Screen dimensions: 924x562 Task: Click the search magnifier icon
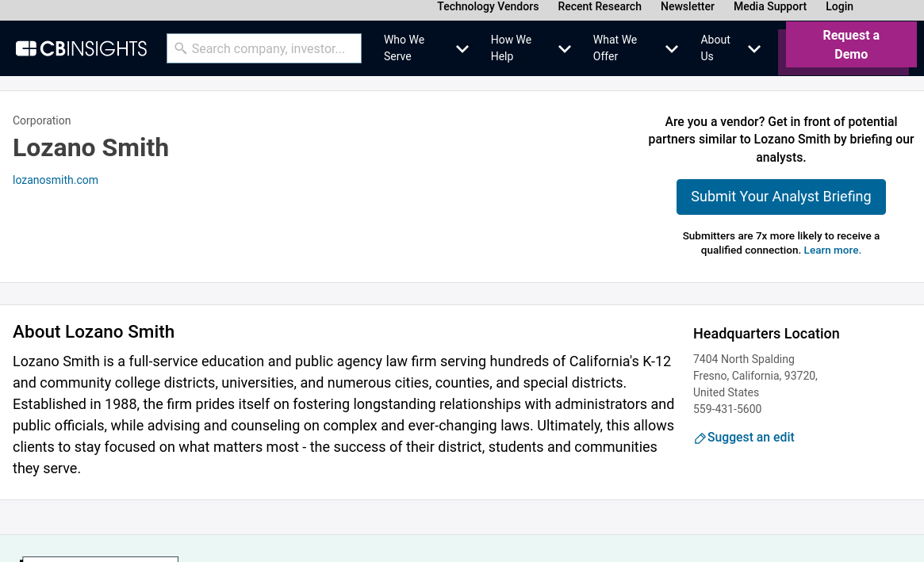click(x=180, y=48)
